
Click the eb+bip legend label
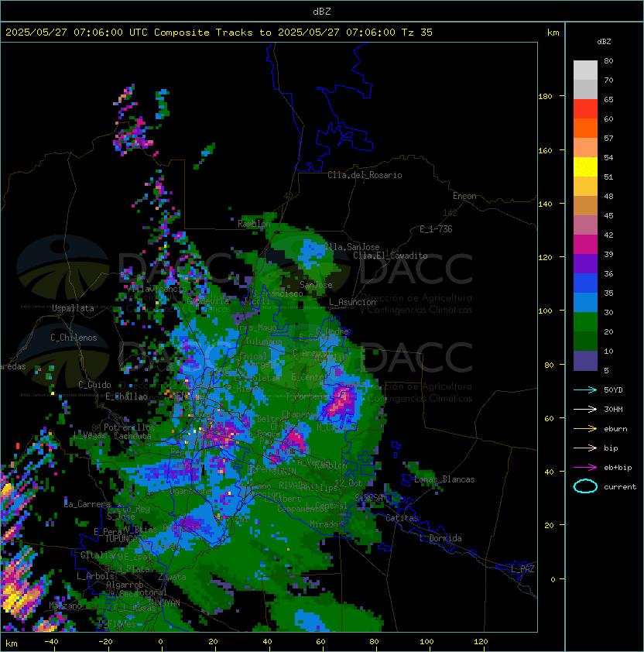(x=618, y=468)
